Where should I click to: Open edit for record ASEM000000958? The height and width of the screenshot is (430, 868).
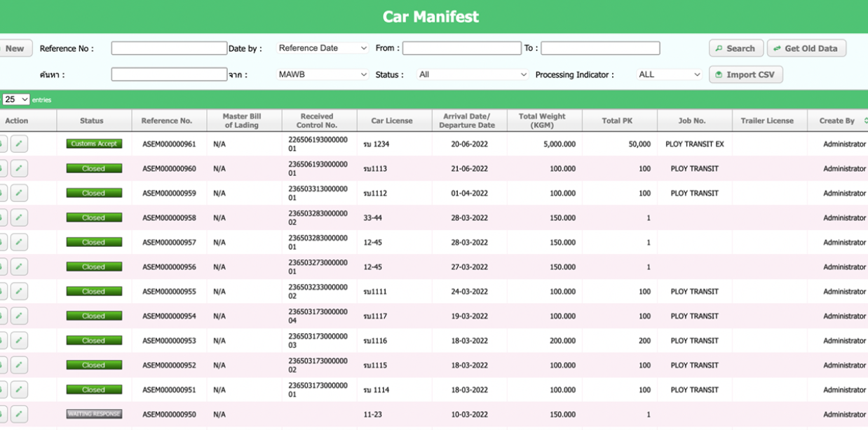coord(19,217)
